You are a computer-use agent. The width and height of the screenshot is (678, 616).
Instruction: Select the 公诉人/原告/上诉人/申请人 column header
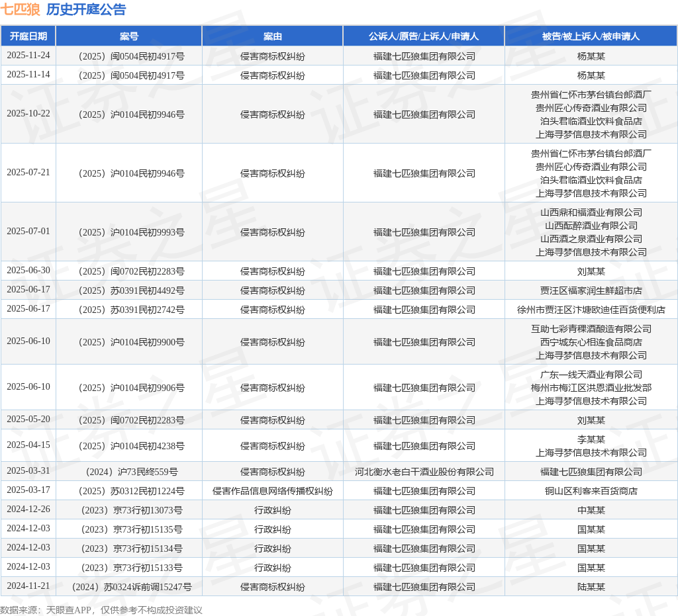pyautogui.click(x=424, y=36)
